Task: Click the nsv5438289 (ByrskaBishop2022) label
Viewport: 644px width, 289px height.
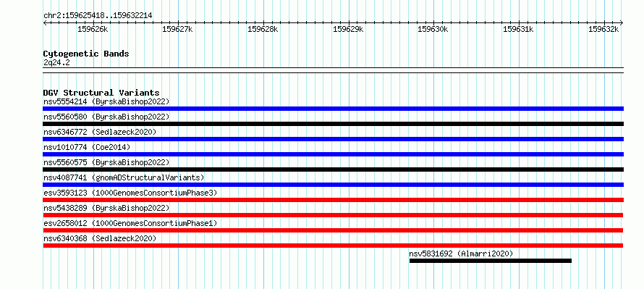Action: (106, 208)
